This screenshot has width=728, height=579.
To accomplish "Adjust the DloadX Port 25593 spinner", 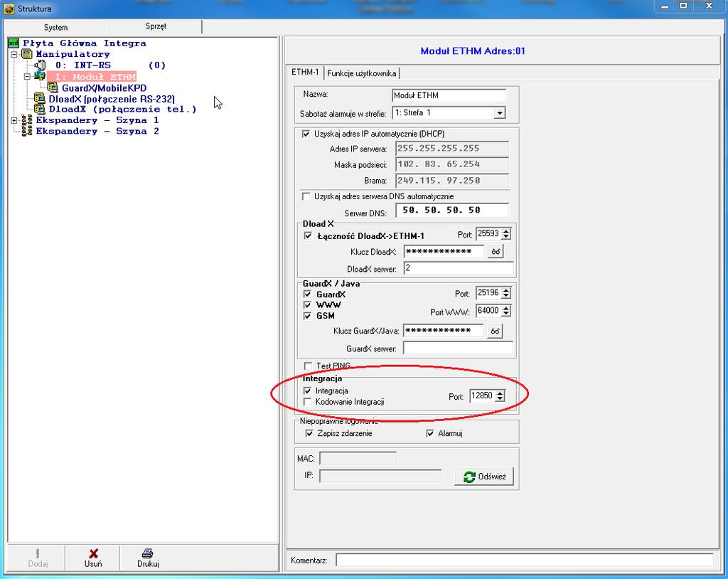I will click(506, 234).
